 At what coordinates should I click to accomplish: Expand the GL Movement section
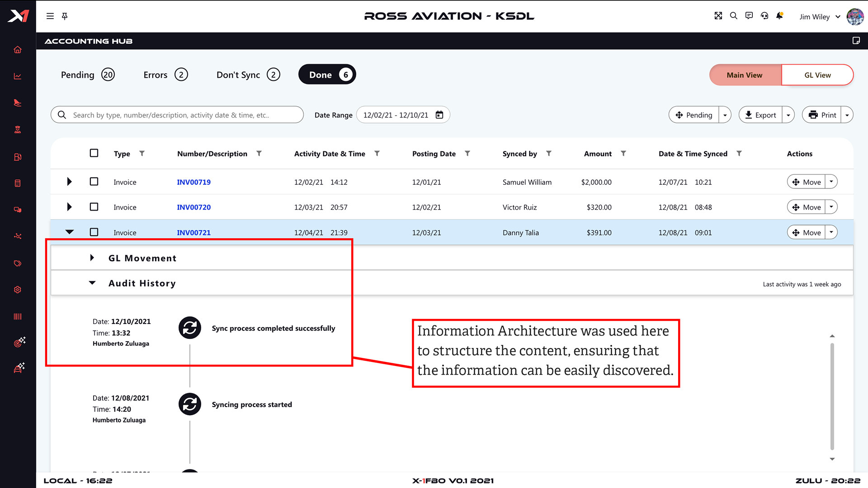tap(92, 258)
